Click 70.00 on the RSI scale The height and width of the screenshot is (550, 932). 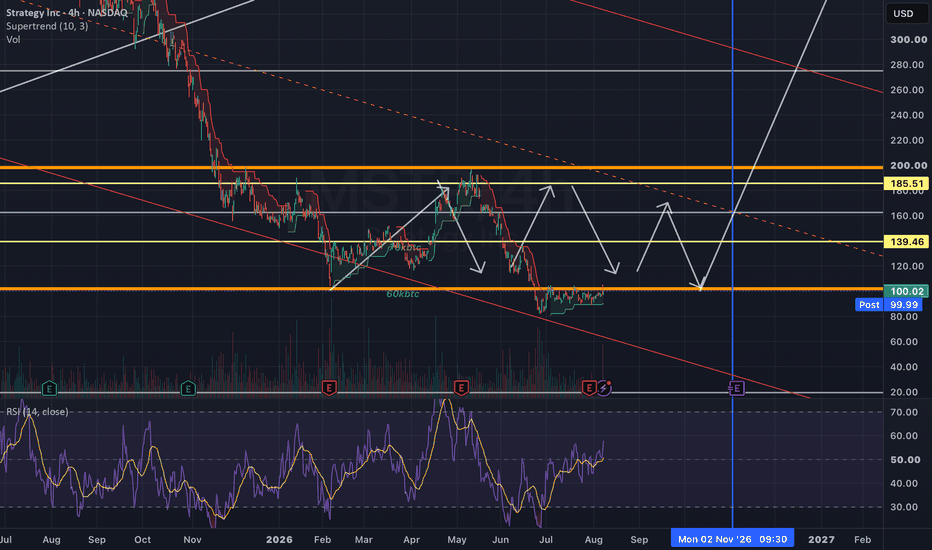click(x=904, y=412)
